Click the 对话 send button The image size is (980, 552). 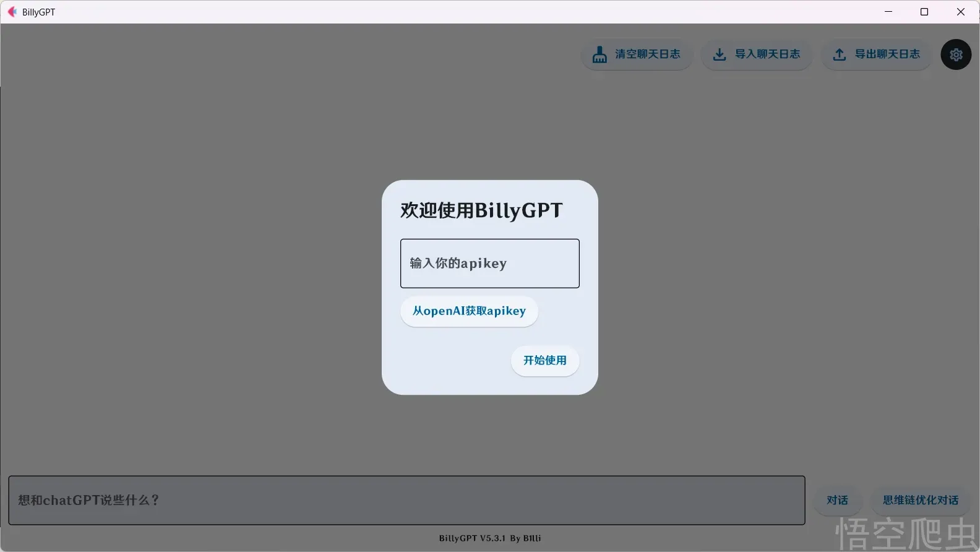pos(837,500)
